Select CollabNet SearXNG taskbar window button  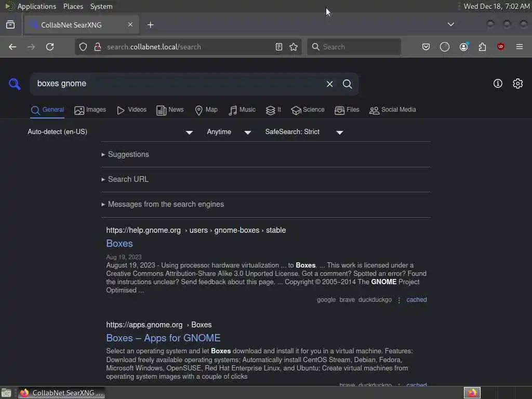62,393
